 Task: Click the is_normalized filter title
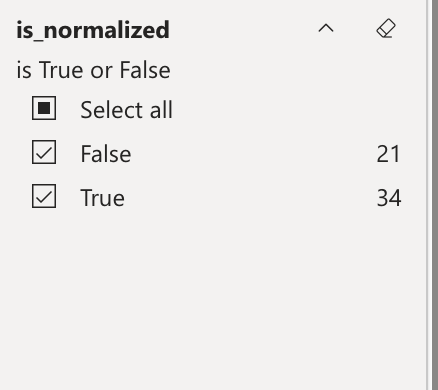pyautogui.click(x=93, y=30)
